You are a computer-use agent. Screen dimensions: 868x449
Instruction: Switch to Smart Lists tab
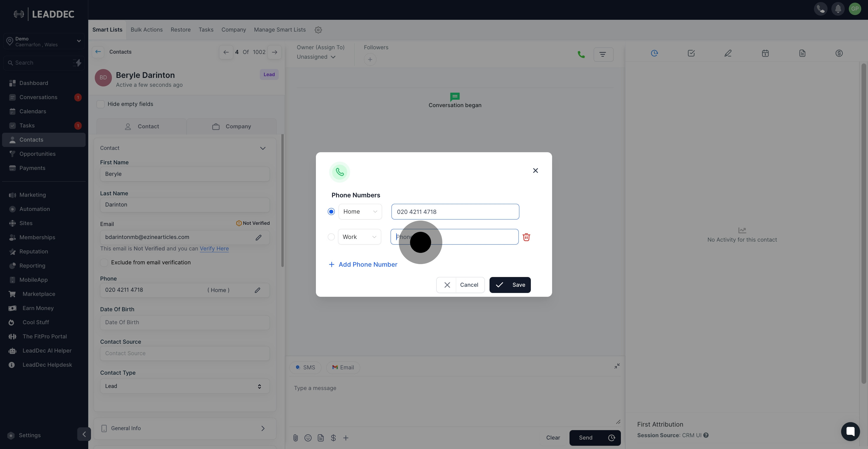107,30
